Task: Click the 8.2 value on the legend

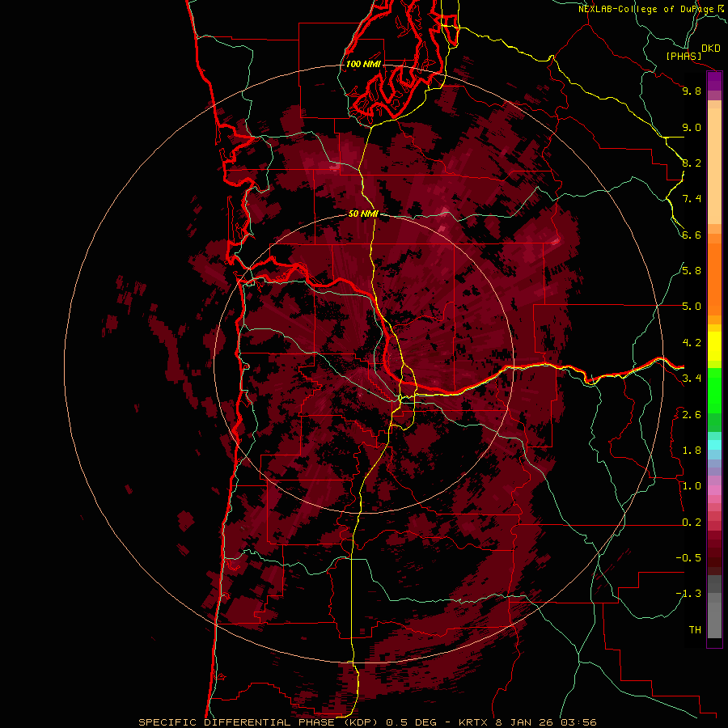Action: pos(692,163)
